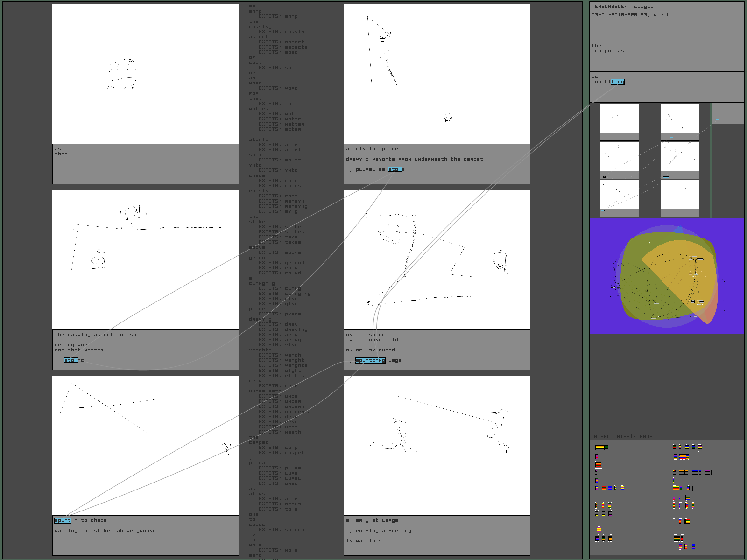Viewport: 747px width, 560px height.
Task: Click the first thumbnail in the minimap grid
Action: click(x=619, y=119)
